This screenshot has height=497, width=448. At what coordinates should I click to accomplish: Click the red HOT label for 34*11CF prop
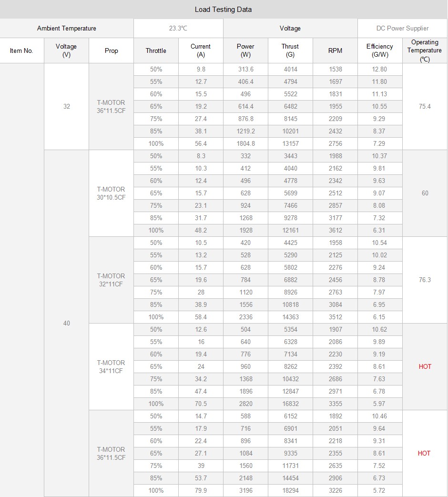[425, 366]
